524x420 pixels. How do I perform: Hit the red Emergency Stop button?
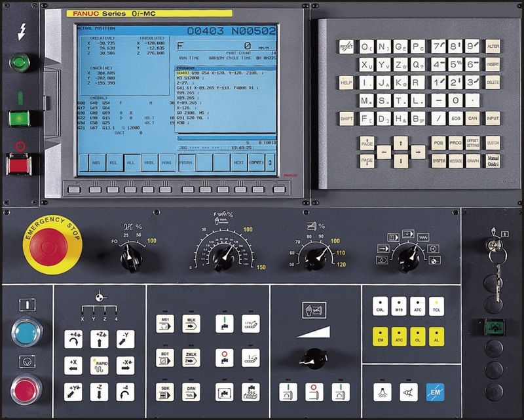pyautogui.click(x=48, y=247)
